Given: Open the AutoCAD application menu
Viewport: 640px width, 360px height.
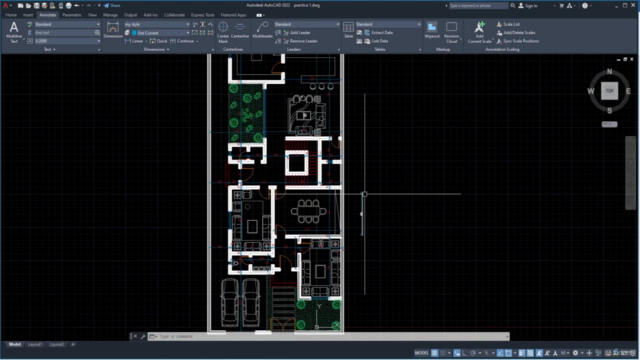Looking at the screenshot, I should (6, 6).
